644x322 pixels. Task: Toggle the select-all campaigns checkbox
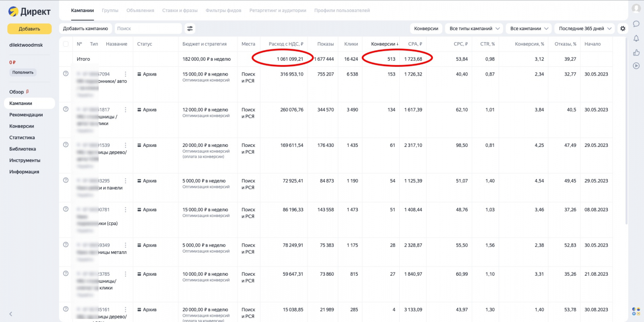[66, 44]
